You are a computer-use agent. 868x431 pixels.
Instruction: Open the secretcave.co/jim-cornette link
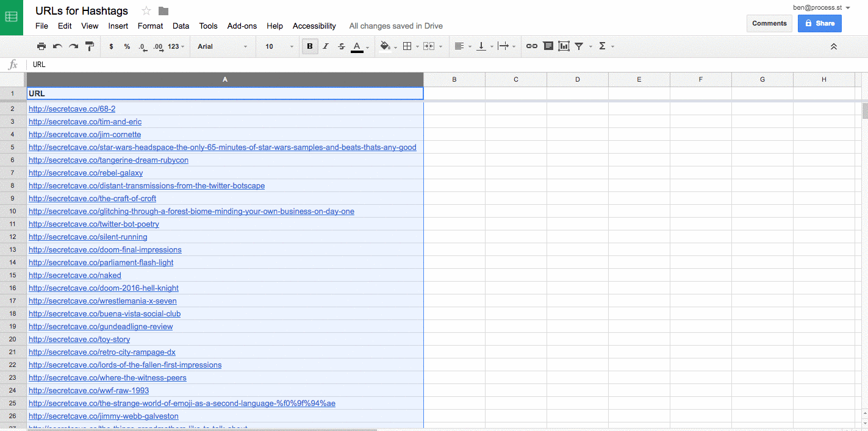click(85, 135)
